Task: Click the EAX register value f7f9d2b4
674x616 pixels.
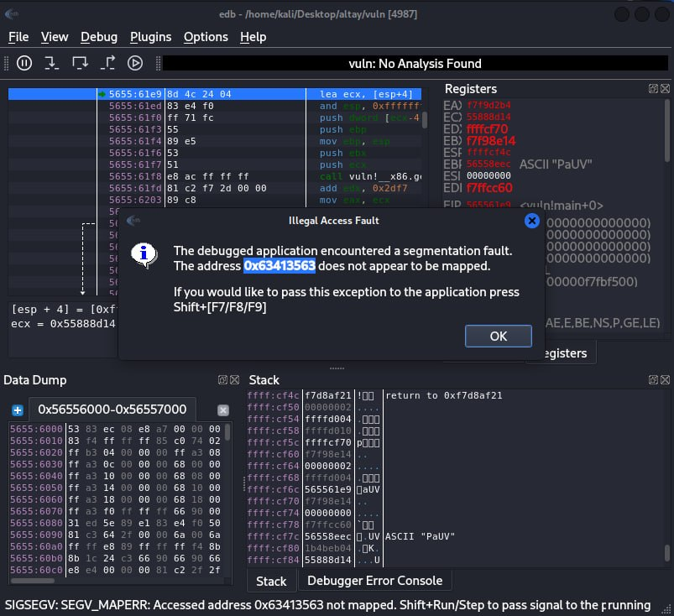Action: click(489, 105)
